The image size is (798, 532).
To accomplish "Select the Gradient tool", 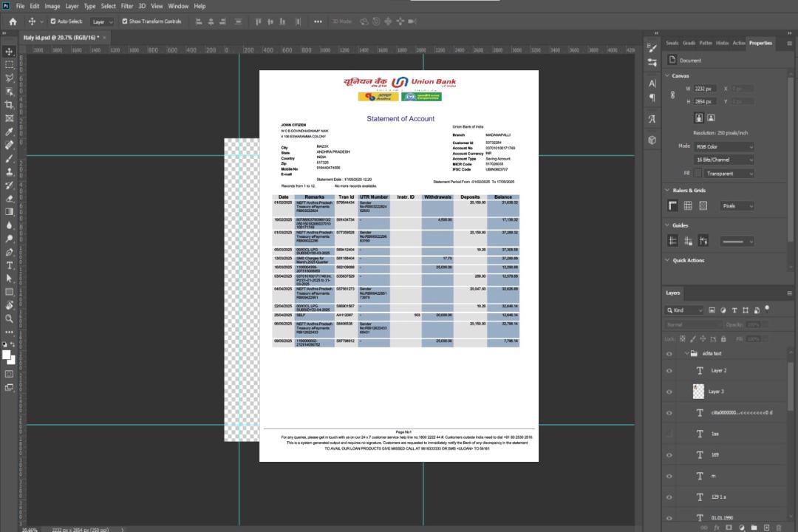I will click(9, 212).
